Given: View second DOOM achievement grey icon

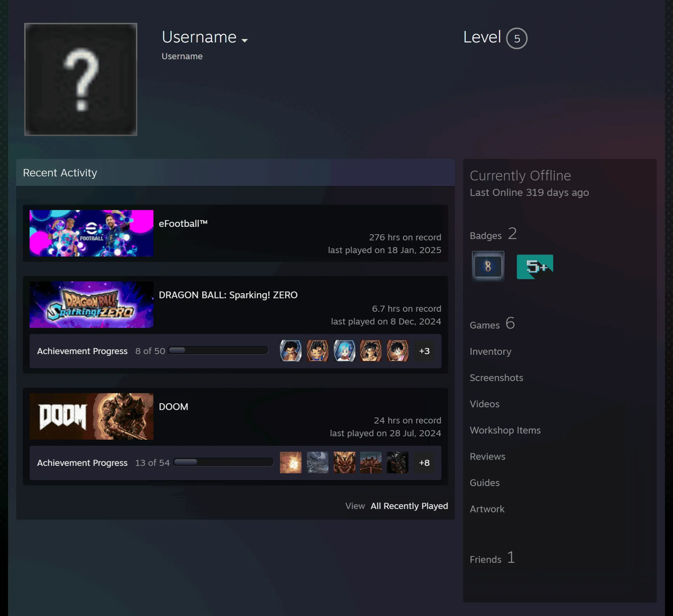Looking at the screenshot, I should click(318, 463).
